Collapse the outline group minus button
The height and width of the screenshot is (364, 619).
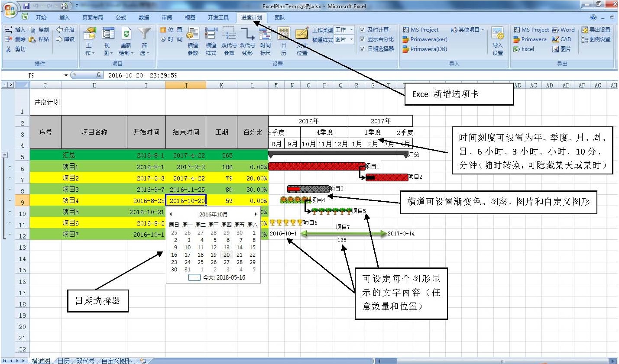[5, 155]
